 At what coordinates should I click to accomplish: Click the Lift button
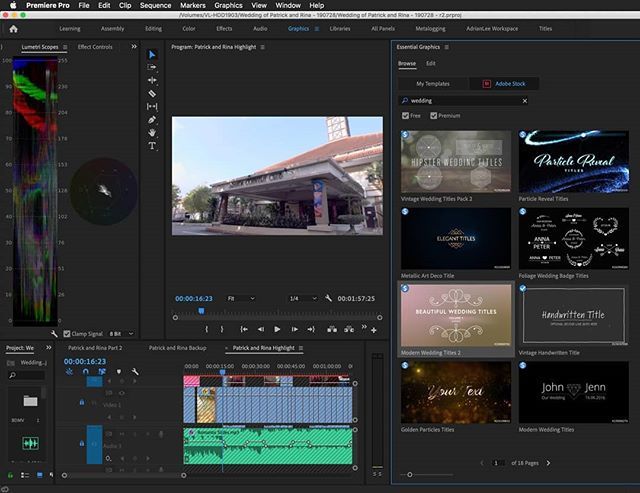point(332,329)
